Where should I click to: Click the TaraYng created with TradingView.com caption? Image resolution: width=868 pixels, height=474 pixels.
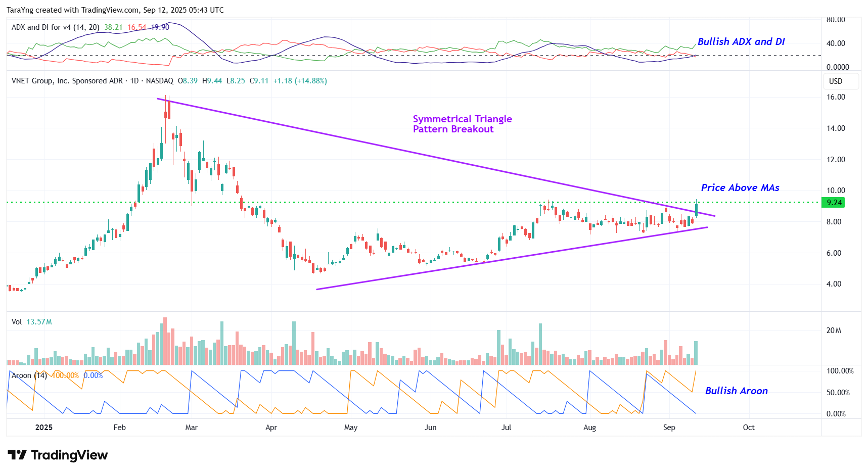pyautogui.click(x=115, y=10)
